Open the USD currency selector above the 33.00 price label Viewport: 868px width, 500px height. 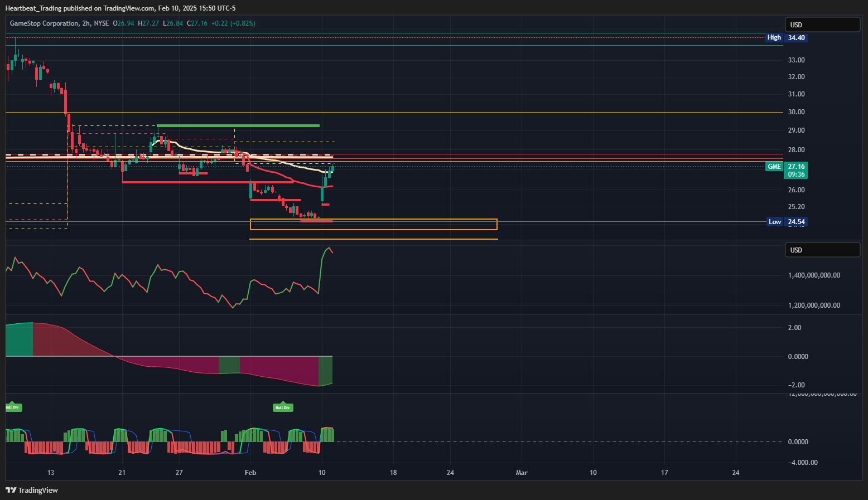pos(823,25)
